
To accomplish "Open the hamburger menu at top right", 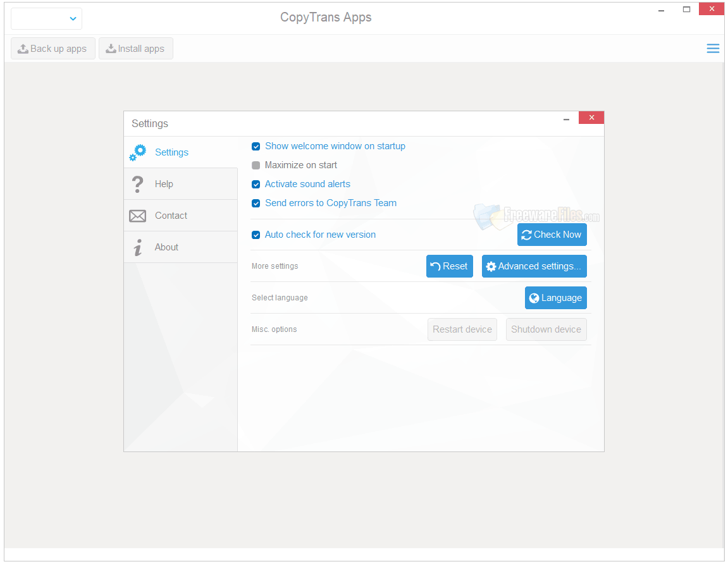I will 713,48.
